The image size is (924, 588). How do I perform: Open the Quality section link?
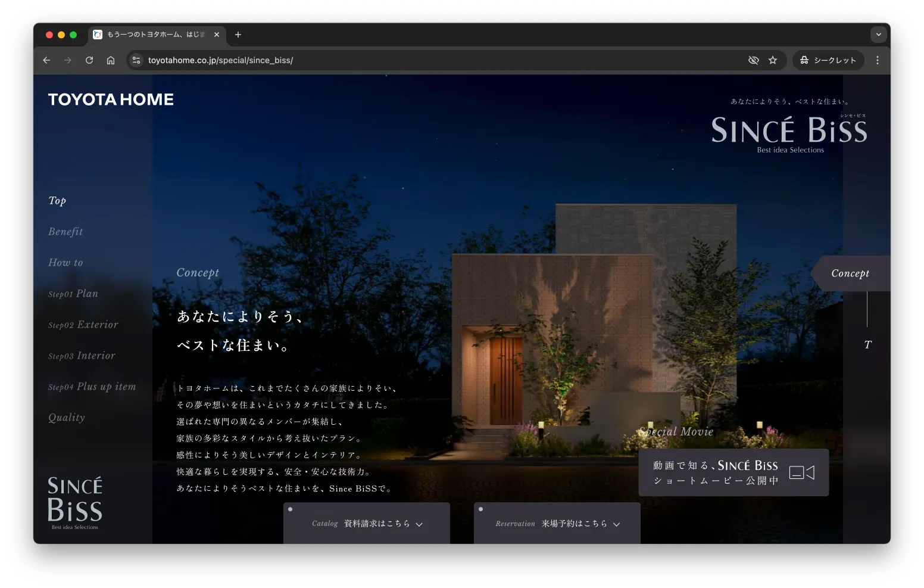pos(67,418)
